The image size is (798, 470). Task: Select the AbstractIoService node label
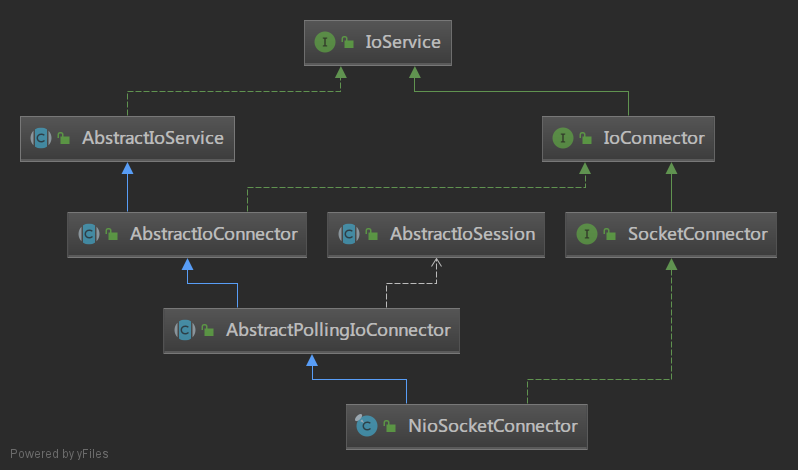[x=152, y=138]
